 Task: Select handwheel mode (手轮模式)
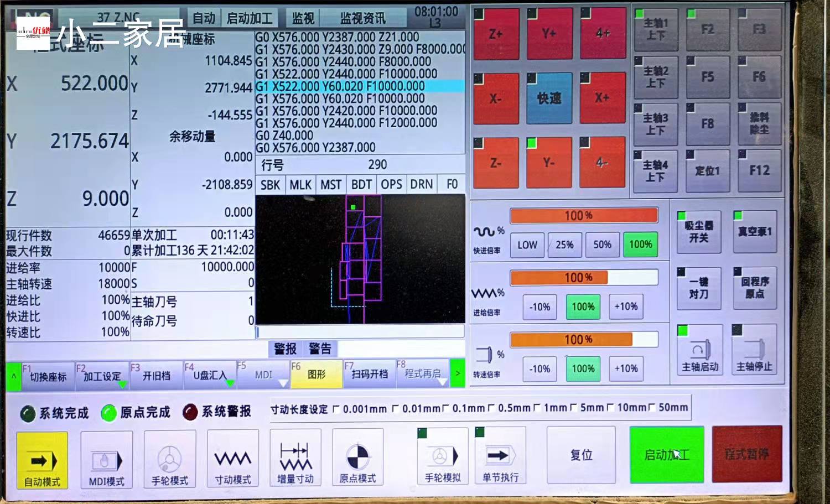coord(170,460)
